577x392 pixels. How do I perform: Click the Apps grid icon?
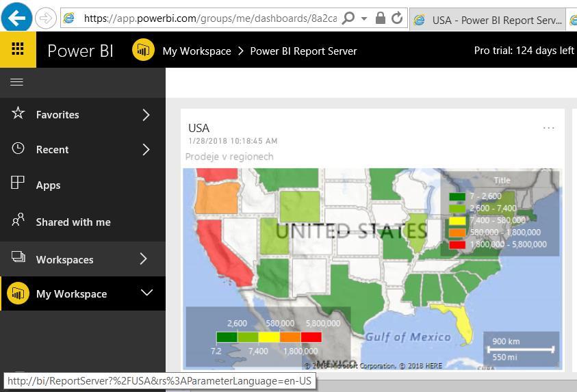18,183
